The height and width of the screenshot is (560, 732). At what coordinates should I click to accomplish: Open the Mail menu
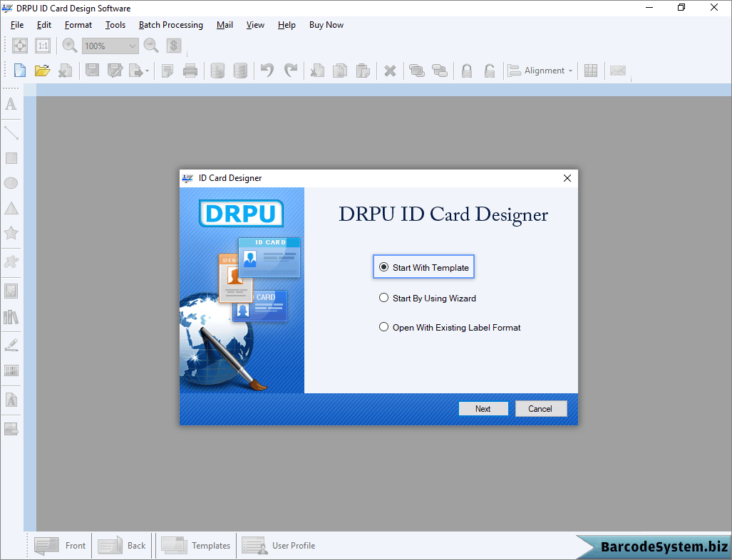pos(225,25)
